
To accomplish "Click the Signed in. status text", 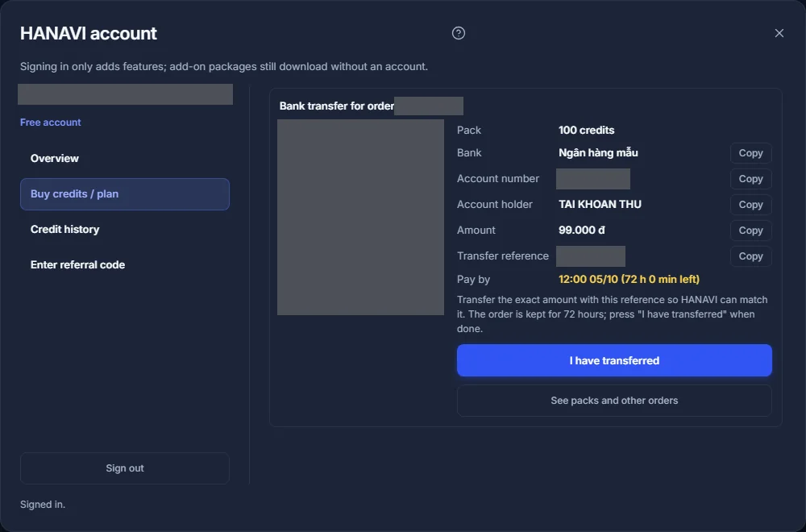I will 43,505.
